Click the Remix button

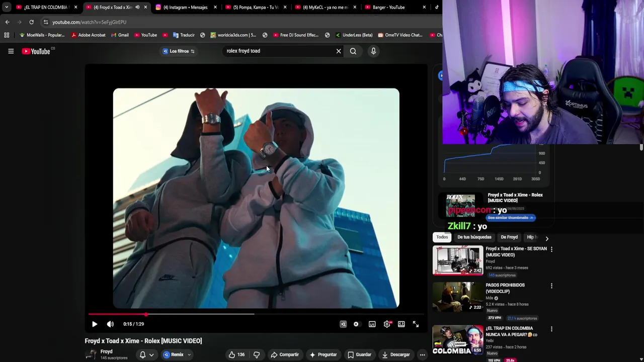point(173,354)
